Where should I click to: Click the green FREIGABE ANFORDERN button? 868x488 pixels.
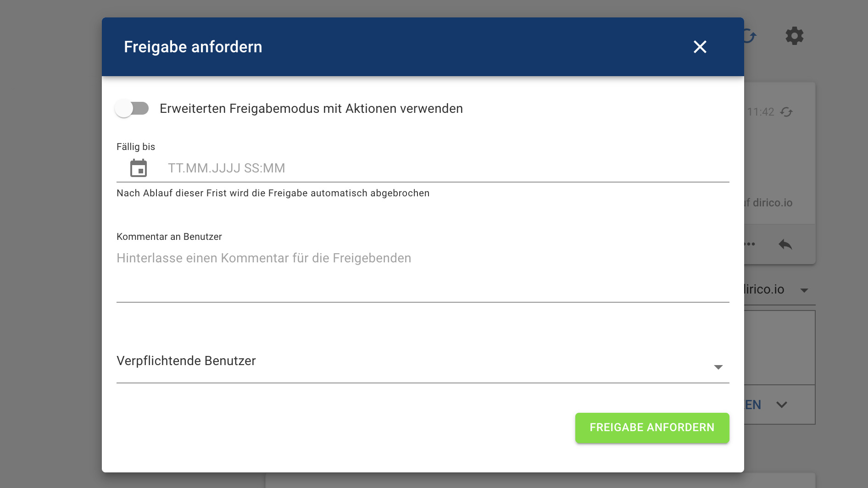[x=652, y=427]
